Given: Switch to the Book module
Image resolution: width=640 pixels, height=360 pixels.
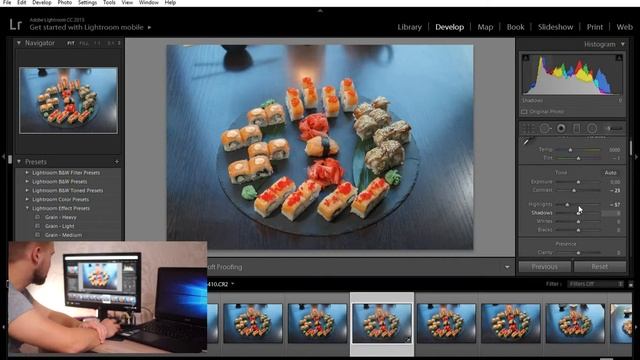Looking at the screenshot, I should tap(516, 27).
